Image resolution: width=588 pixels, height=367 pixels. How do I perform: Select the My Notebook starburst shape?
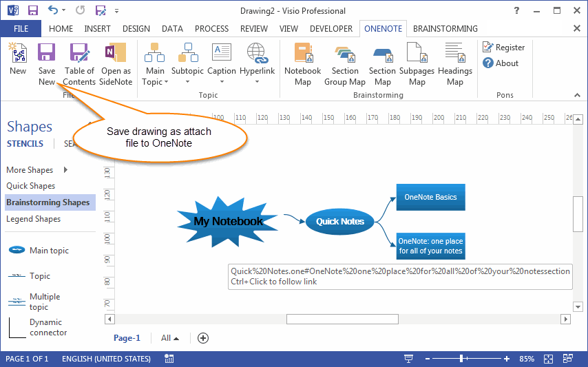pyautogui.click(x=227, y=221)
